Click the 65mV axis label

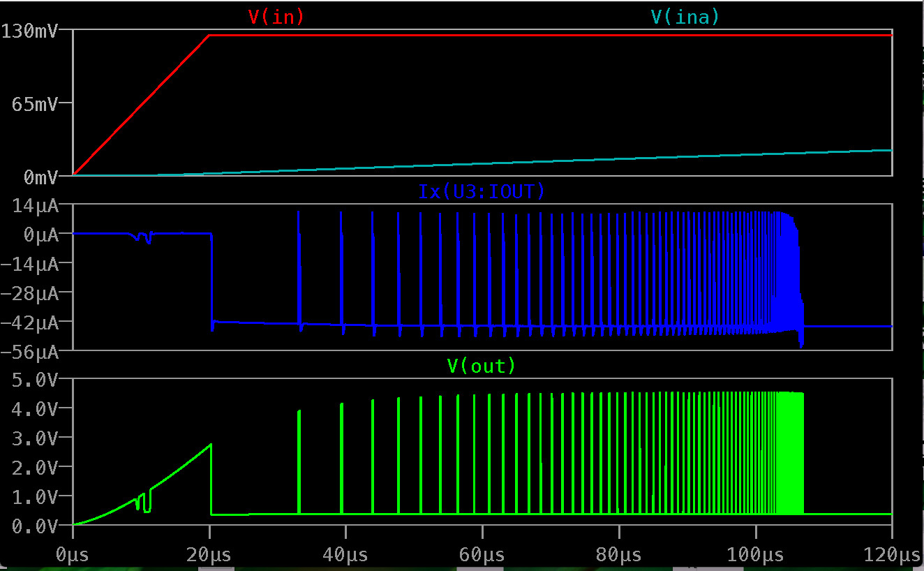click(x=33, y=103)
